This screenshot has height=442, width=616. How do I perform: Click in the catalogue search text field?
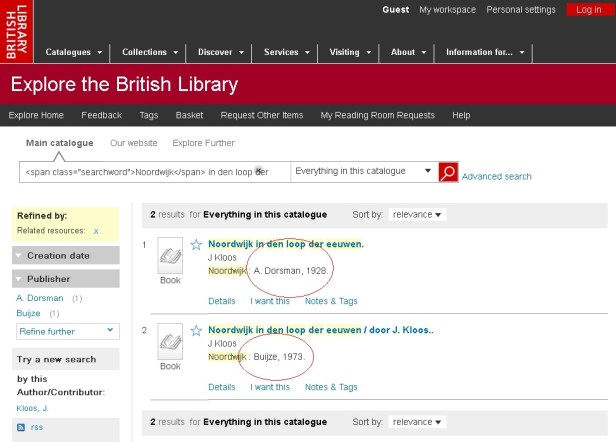(x=155, y=172)
